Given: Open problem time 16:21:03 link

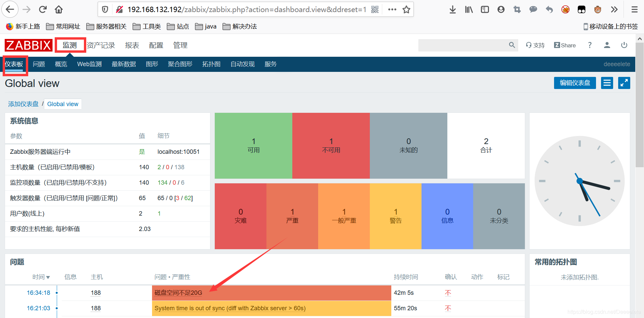Looking at the screenshot, I should [39, 308].
